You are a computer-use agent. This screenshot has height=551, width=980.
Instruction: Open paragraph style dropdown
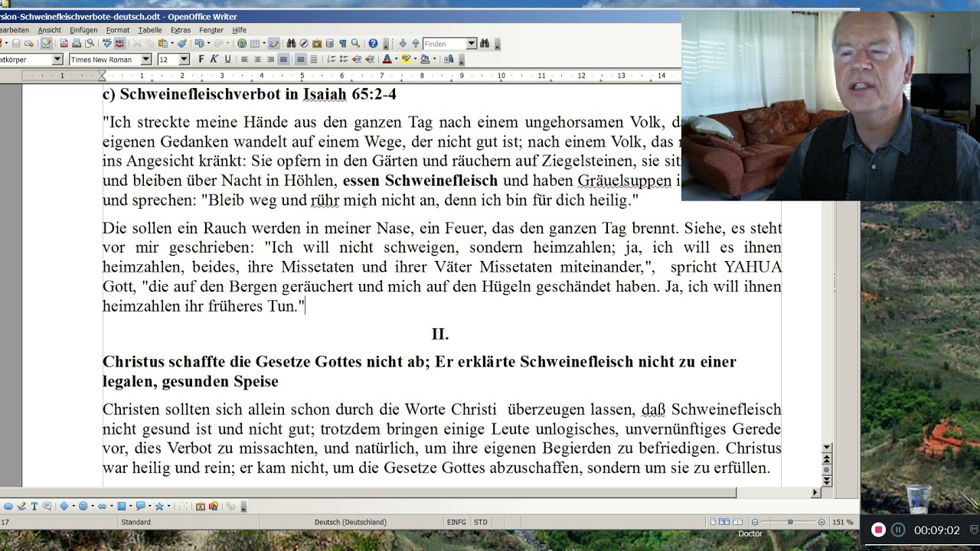click(57, 60)
